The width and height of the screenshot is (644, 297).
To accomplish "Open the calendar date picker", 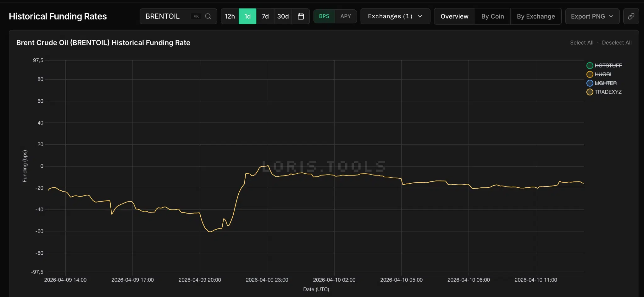I will (301, 16).
